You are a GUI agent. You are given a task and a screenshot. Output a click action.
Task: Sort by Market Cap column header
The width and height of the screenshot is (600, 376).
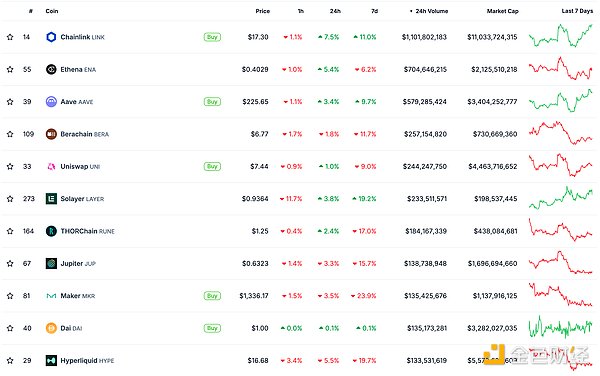pyautogui.click(x=502, y=11)
